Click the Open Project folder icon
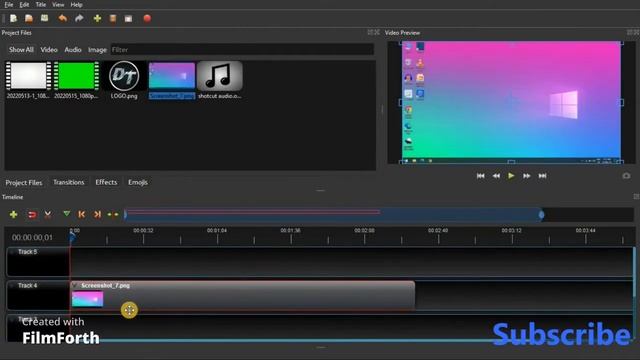Viewport: 640px width, 360px height. point(29,18)
